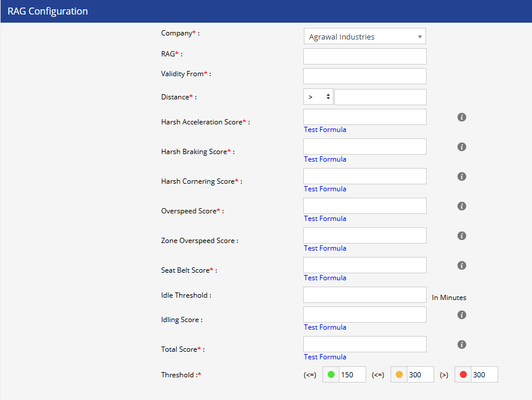532x400 pixels.
Task: Edit green threshold value 150
Action: coord(353,374)
